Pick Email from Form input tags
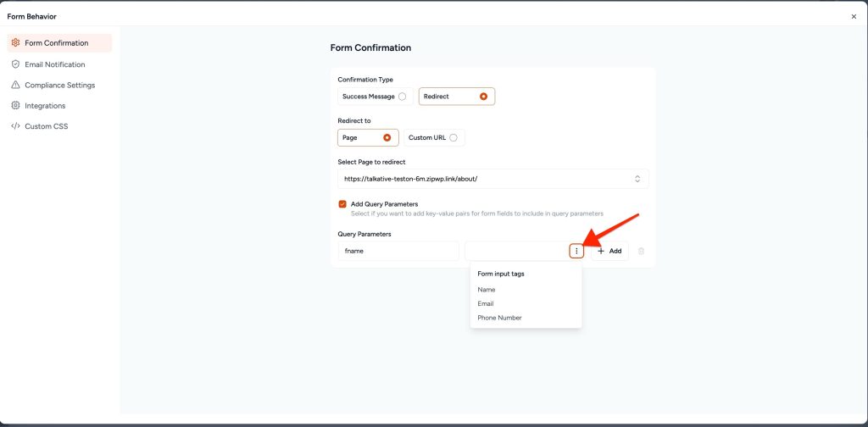Image resolution: width=868 pixels, height=427 pixels. pos(486,303)
